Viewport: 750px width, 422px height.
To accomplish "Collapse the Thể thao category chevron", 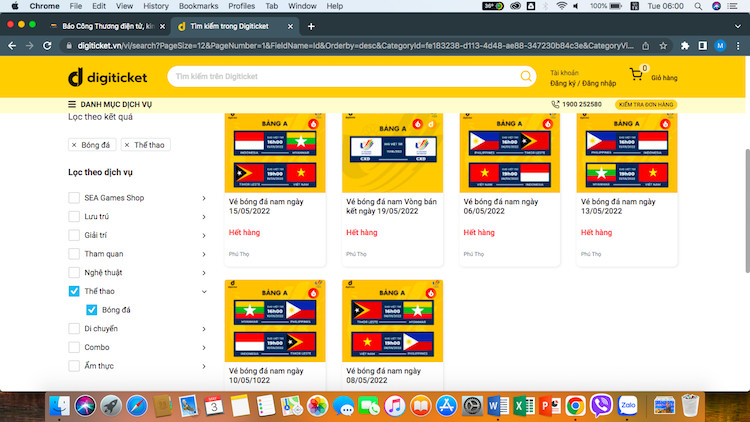I will (x=204, y=291).
